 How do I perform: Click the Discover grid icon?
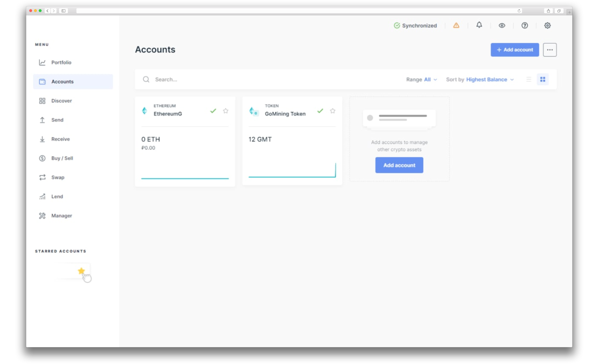(x=42, y=101)
